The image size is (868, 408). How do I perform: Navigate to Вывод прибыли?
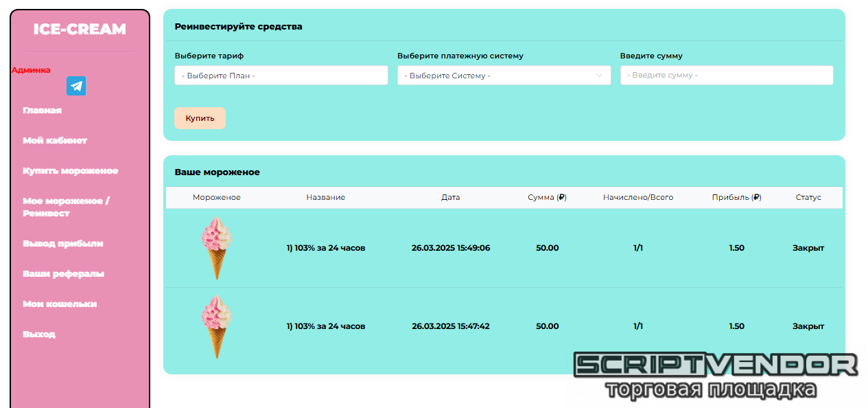[x=62, y=244]
